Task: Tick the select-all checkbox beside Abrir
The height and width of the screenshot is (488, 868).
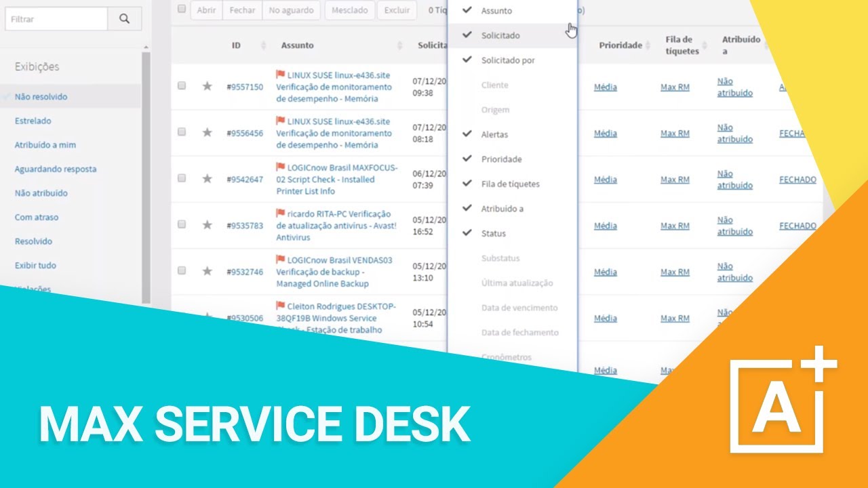Action: coord(181,9)
